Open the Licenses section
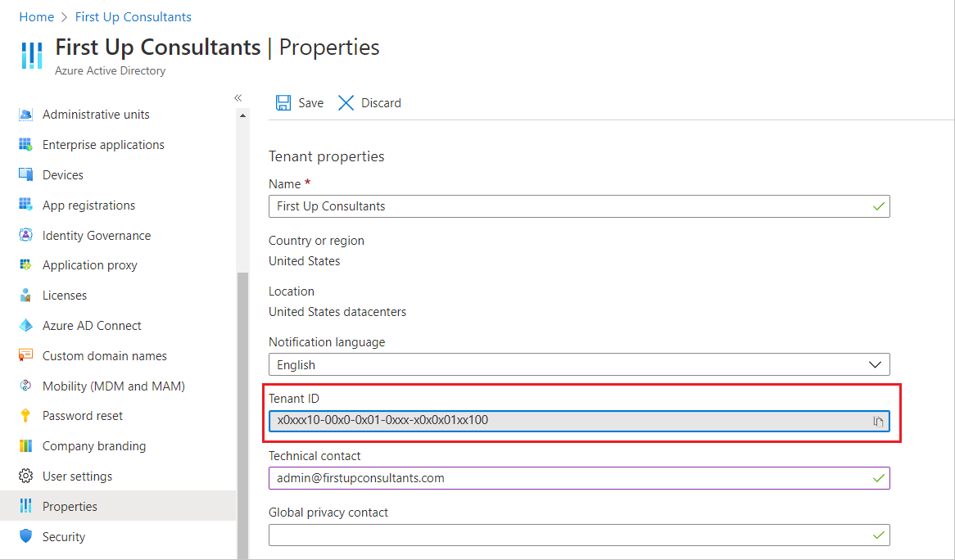 click(x=65, y=295)
